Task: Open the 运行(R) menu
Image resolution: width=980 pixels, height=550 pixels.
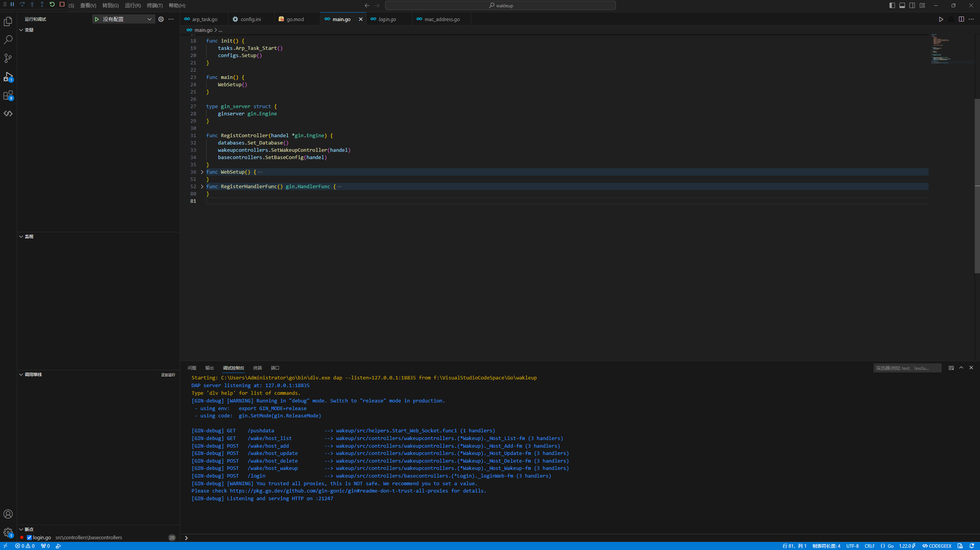Action: coord(133,5)
